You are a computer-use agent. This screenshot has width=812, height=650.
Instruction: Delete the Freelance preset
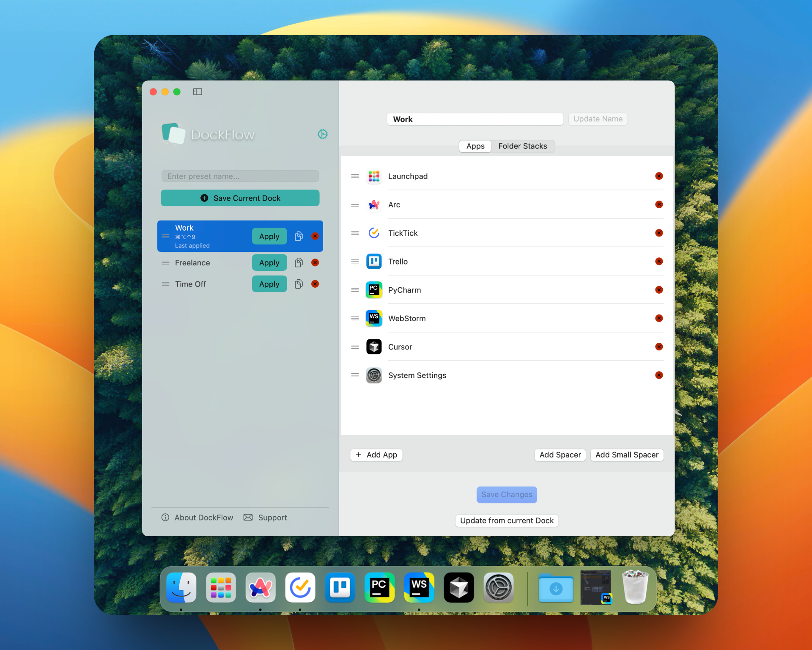pos(315,262)
